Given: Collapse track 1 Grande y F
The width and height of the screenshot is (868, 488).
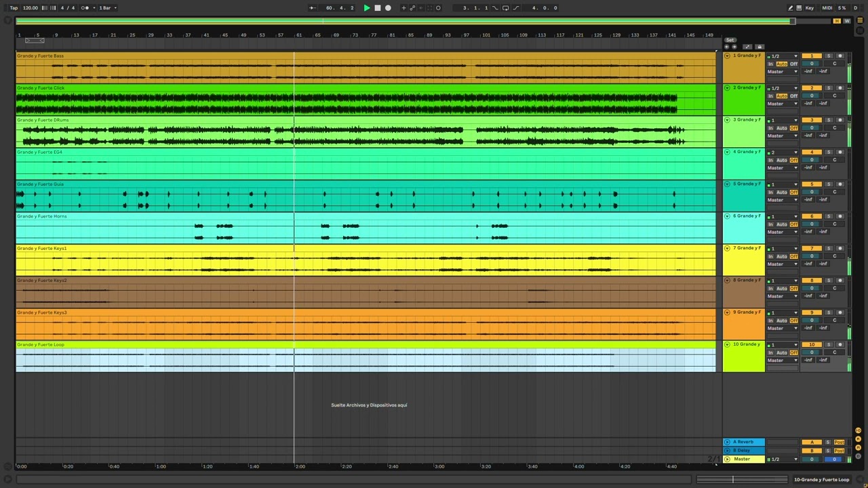Looking at the screenshot, I should (727, 56).
